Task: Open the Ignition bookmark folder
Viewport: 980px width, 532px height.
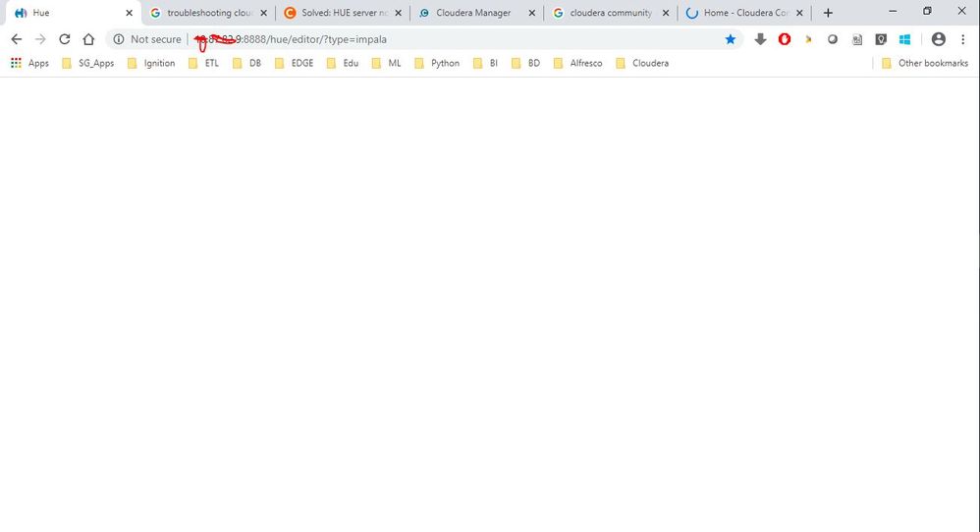Action: click(x=151, y=63)
